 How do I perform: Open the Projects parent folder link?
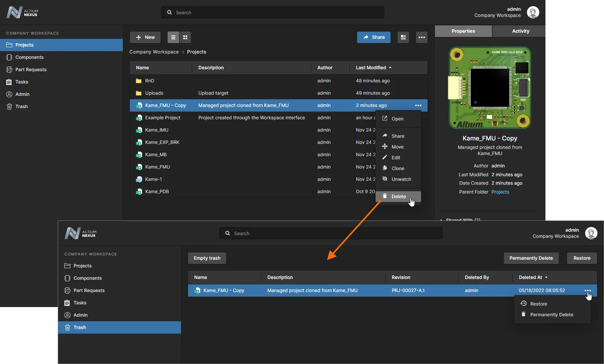500,192
